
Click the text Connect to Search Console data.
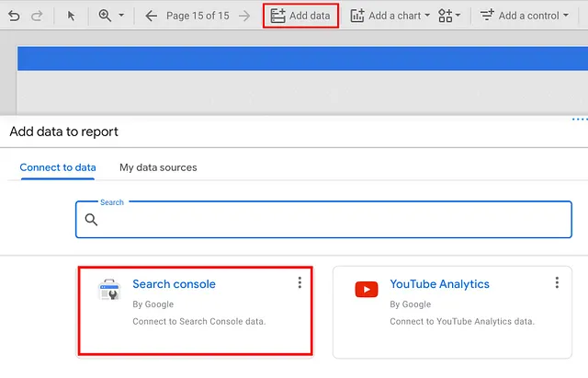199,321
